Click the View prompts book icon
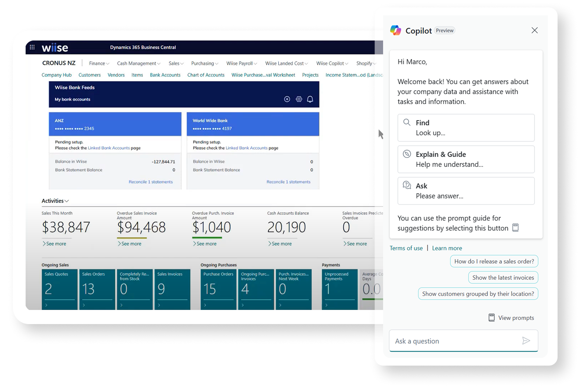This screenshot has height=388, width=588. 491,318
